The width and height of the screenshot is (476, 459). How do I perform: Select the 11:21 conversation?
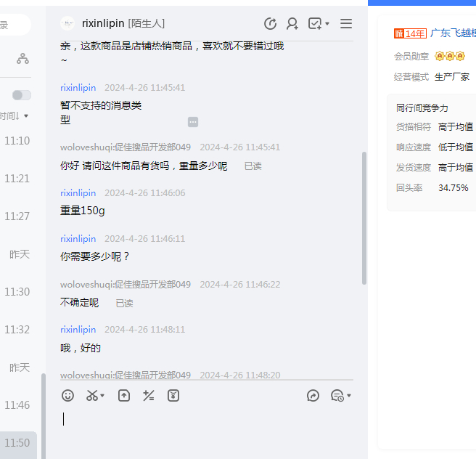pyautogui.click(x=17, y=179)
